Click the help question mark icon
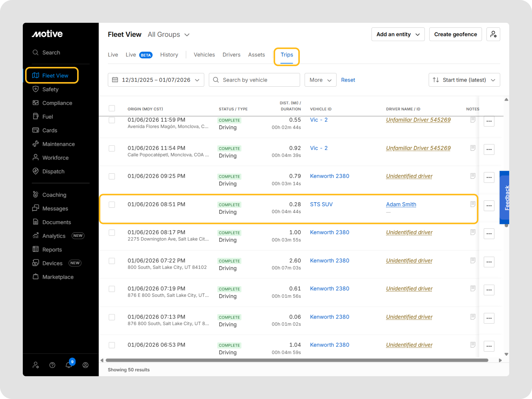 52,365
